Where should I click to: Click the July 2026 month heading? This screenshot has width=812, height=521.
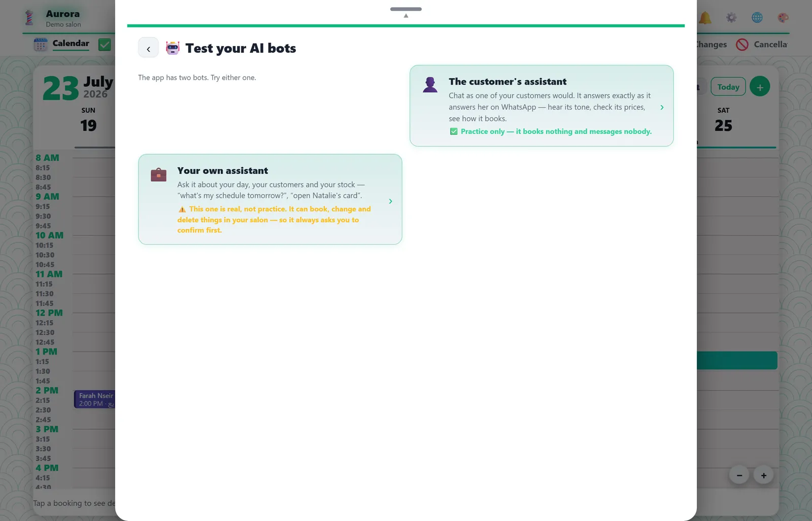pos(98,87)
